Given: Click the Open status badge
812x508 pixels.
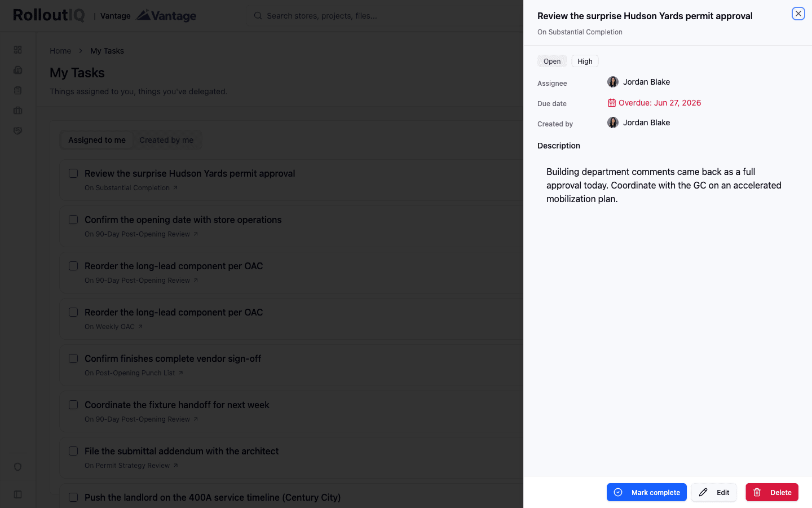Looking at the screenshot, I should point(552,61).
